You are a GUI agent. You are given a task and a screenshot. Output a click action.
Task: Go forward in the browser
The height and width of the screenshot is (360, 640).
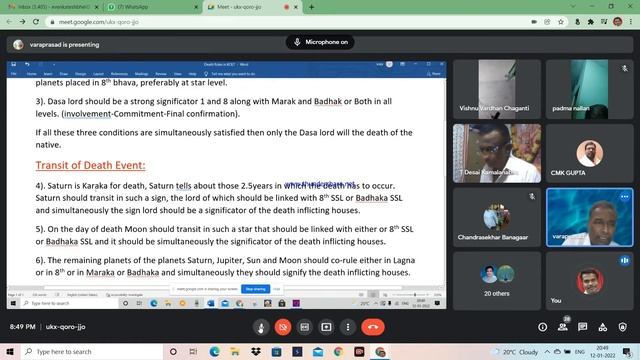click(x=22, y=22)
